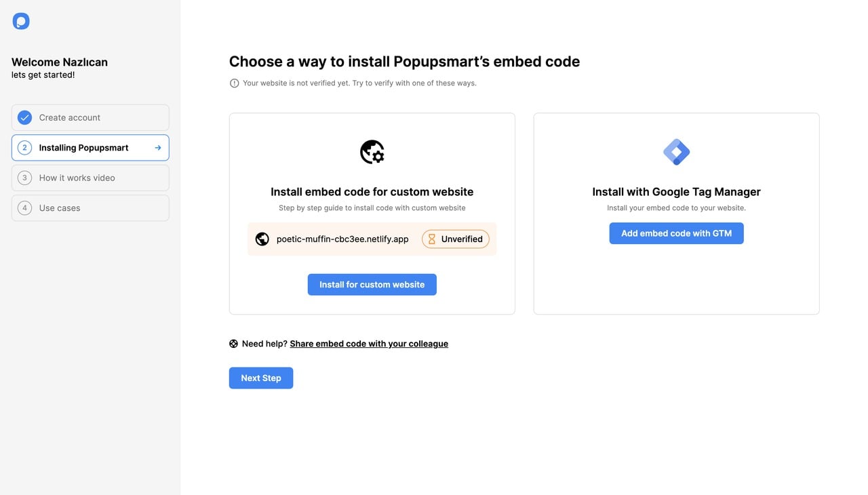Click the info icon next to the verification warning
The image size is (868, 495).
point(234,82)
